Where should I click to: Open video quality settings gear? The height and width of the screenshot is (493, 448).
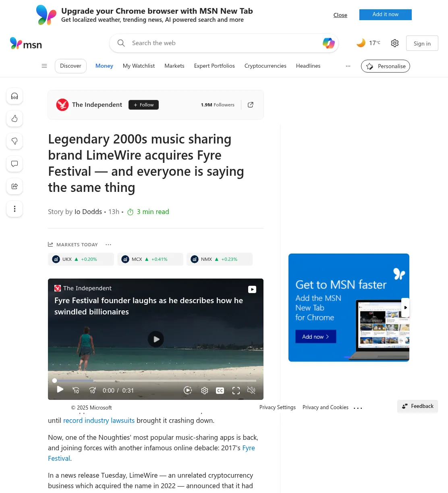tap(205, 390)
